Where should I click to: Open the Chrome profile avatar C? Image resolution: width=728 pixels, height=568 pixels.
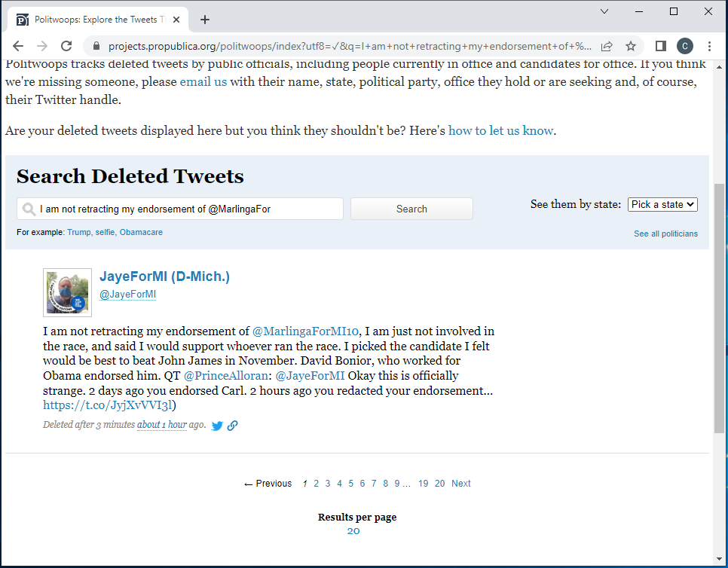click(x=685, y=46)
